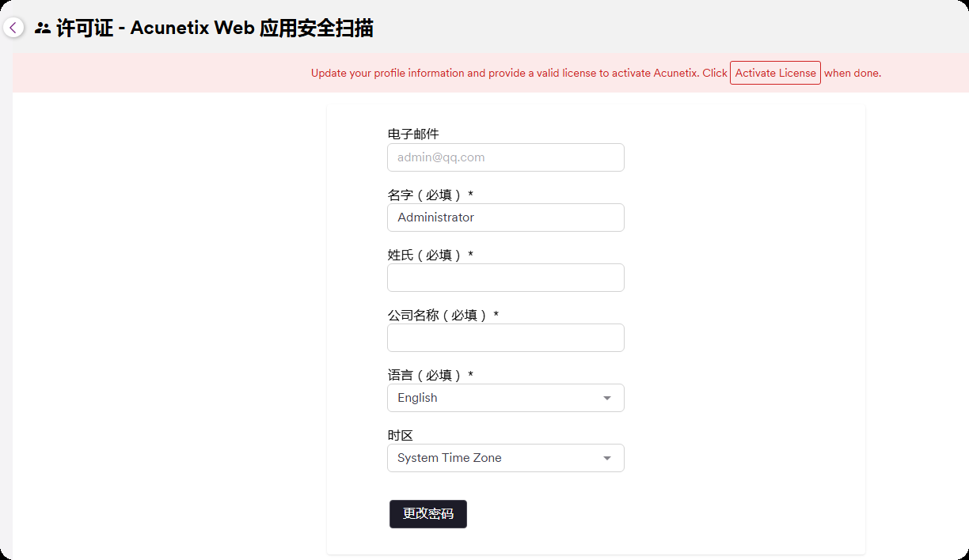The width and height of the screenshot is (969, 560).
Task: Click the 许可证 - Acunetix page title
Action: (x=215, y=28)
